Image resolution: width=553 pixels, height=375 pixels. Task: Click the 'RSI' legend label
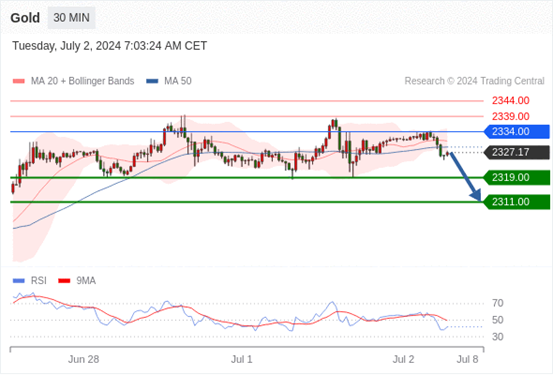pos(38,281)
